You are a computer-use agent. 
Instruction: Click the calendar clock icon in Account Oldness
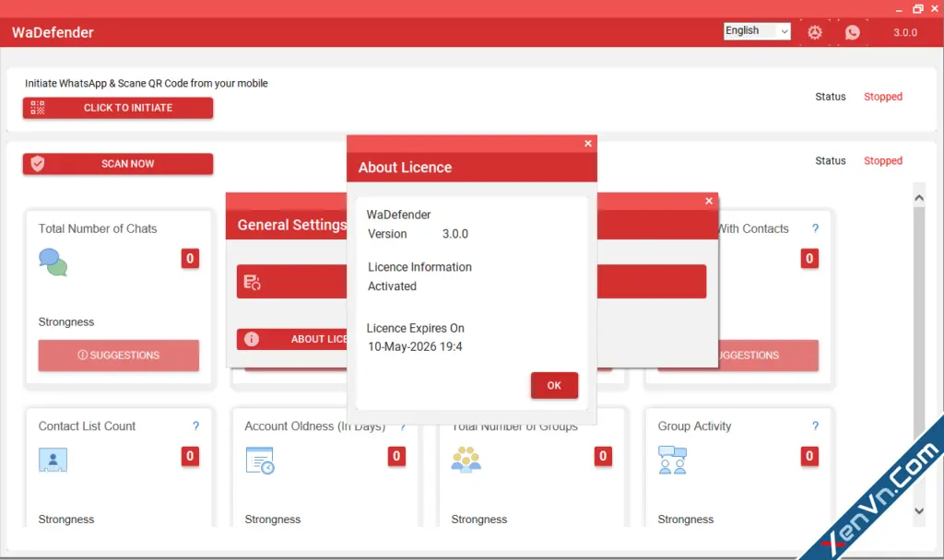[x=260, y=461]
